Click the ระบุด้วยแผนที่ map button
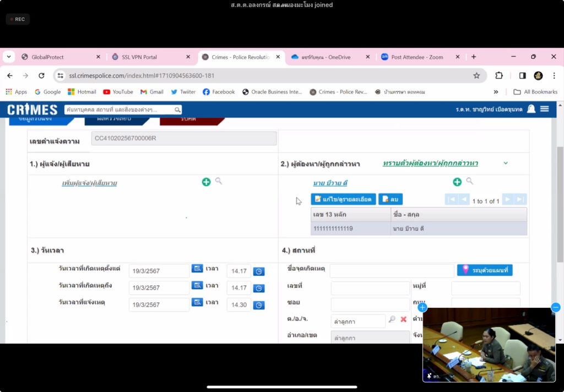The height and width of the screenshot is (392, 564). [x=485, y=270]
